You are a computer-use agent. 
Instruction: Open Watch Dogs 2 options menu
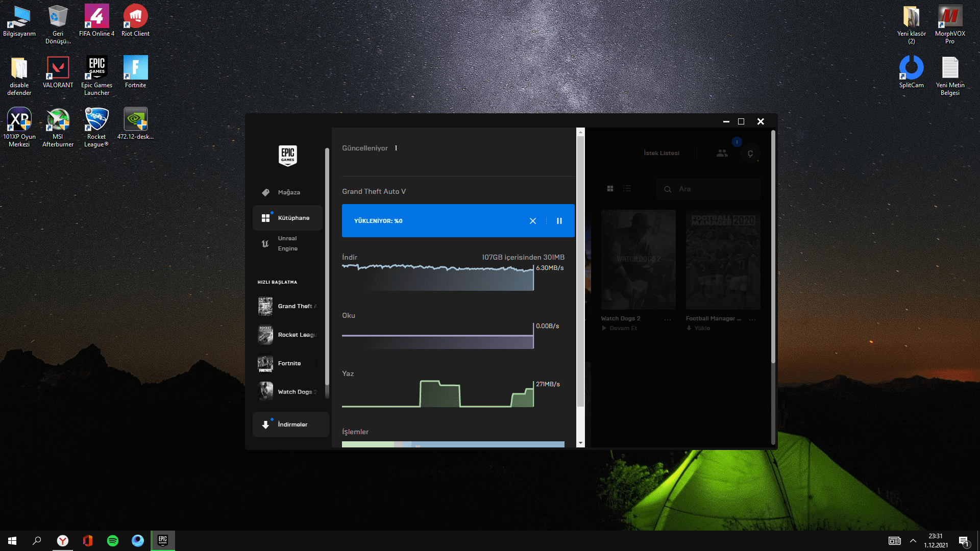click(668, 319)
